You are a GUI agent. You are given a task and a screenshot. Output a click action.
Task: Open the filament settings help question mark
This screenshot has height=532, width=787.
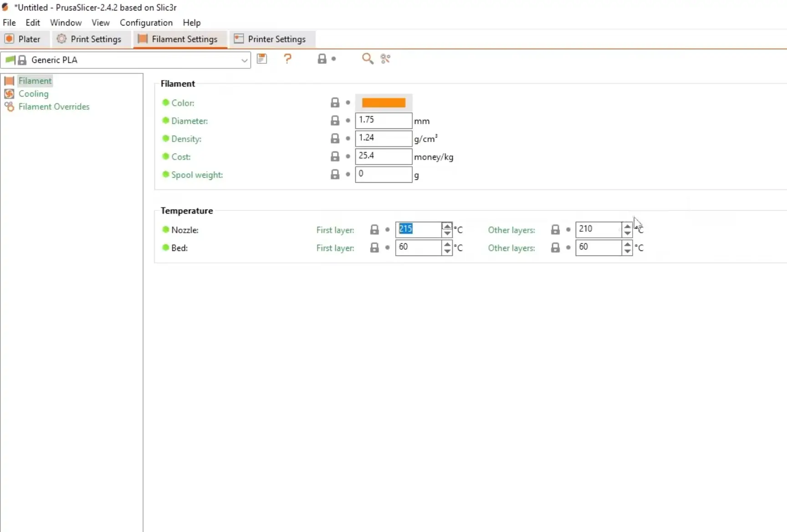(x=288, y=59)
